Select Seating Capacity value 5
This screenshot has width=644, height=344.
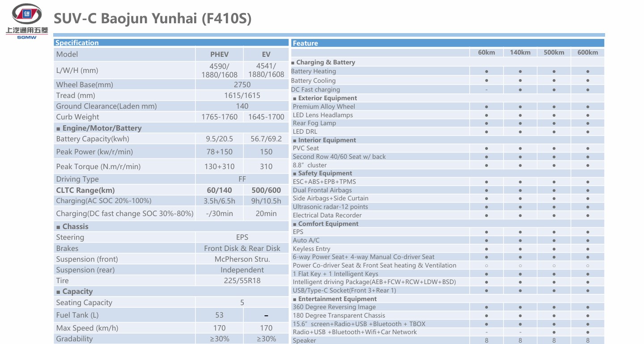click(x=242, y=302)
